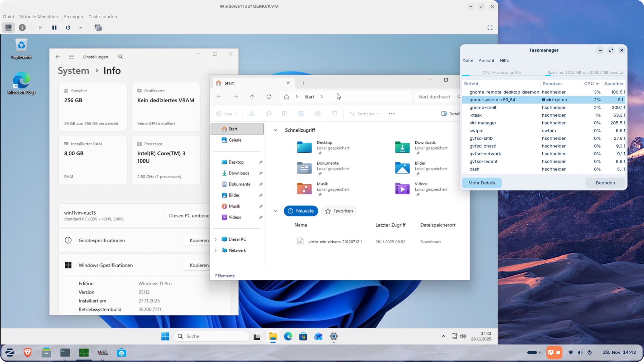
Task: Switch to the Favoriten filter
Action: click(339, 211)
